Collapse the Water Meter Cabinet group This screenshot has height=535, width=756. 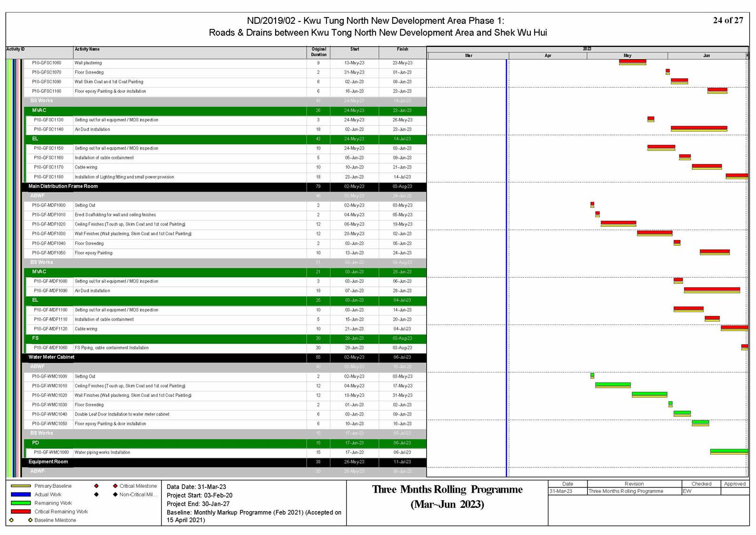click(51, 357)
